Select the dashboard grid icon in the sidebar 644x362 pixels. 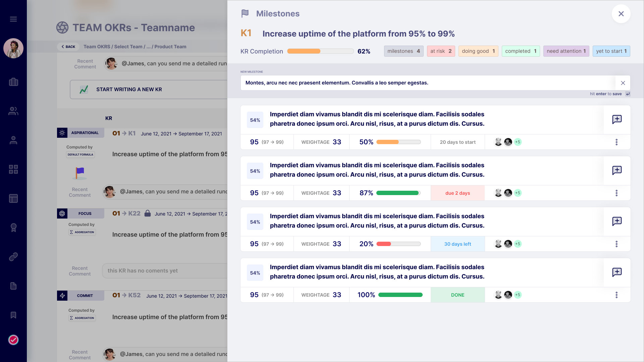pos(13,169)
